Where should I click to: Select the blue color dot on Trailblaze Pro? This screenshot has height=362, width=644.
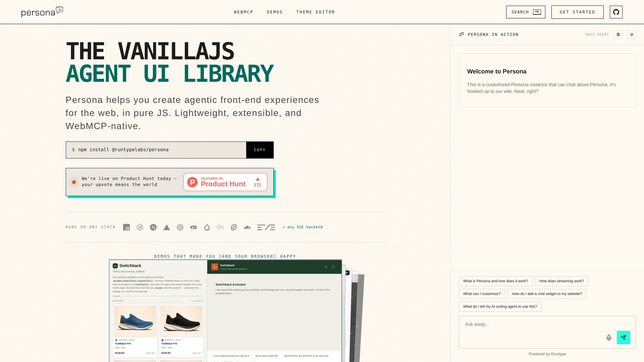coord(116,340)
